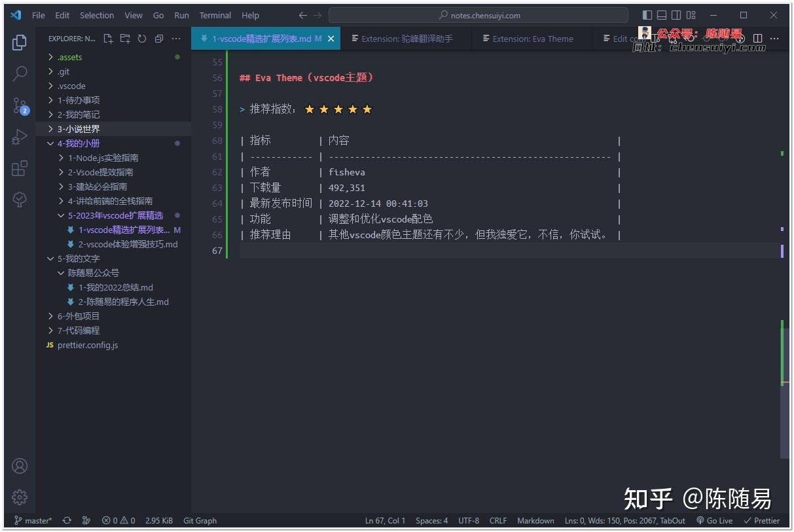Viewport: 794px width, 532px height.
Task: Collapse the 4-我的小册 folder
Action: point(77,143)
